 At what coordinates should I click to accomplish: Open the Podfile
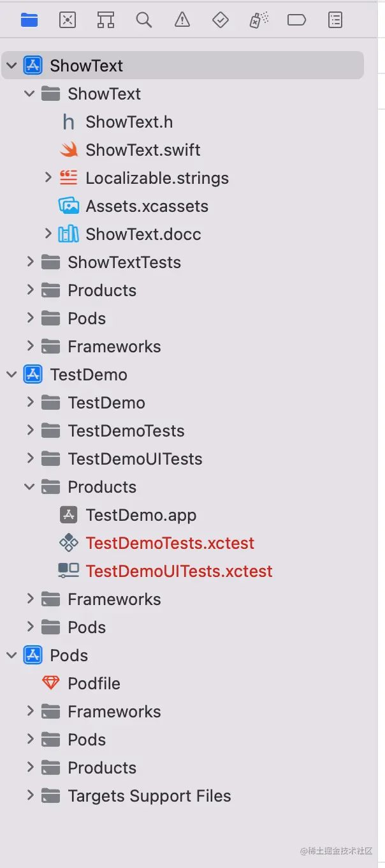click(94, 684)
